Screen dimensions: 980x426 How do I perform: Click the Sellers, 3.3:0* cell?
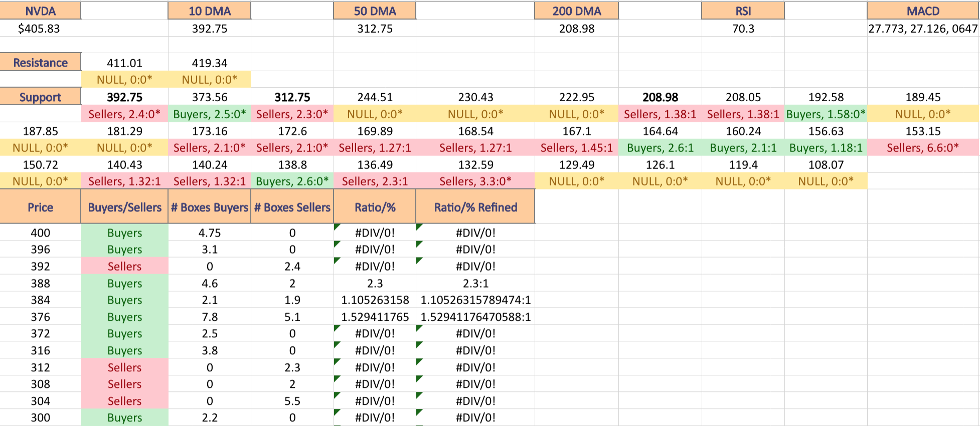point(475,181)
